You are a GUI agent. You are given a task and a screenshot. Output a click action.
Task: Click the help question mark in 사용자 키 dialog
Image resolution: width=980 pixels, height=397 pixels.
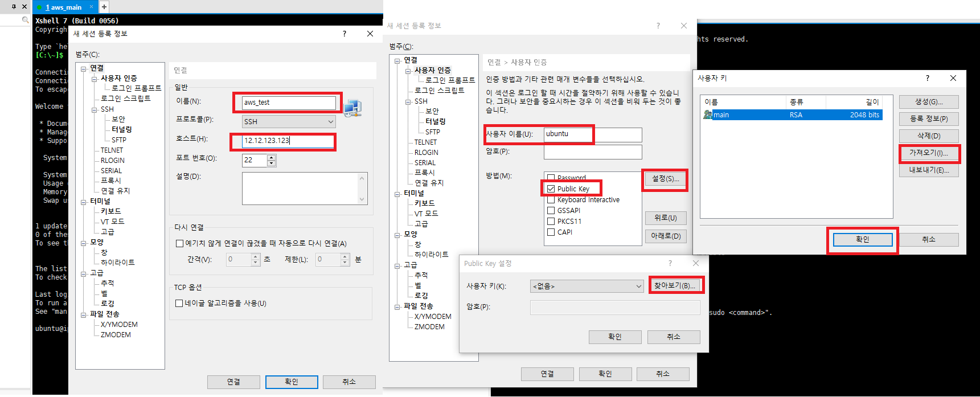pyautogui.click(x=928, y=78)
